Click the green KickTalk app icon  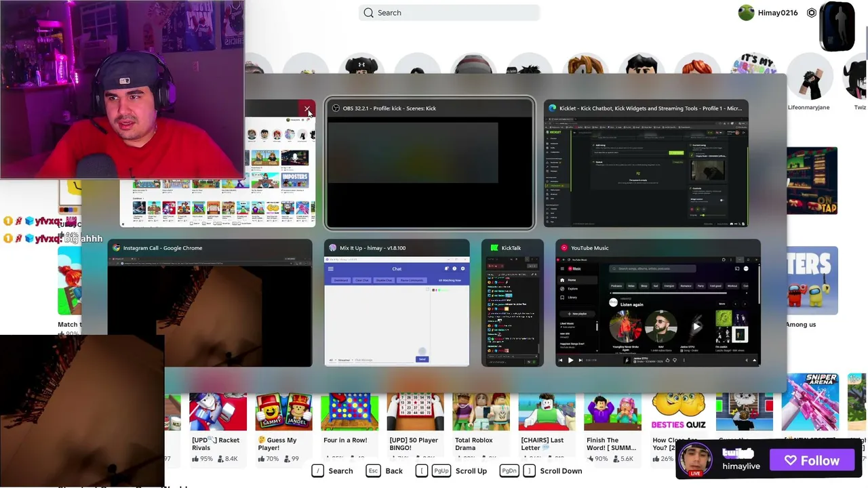(x=494, y=248)
